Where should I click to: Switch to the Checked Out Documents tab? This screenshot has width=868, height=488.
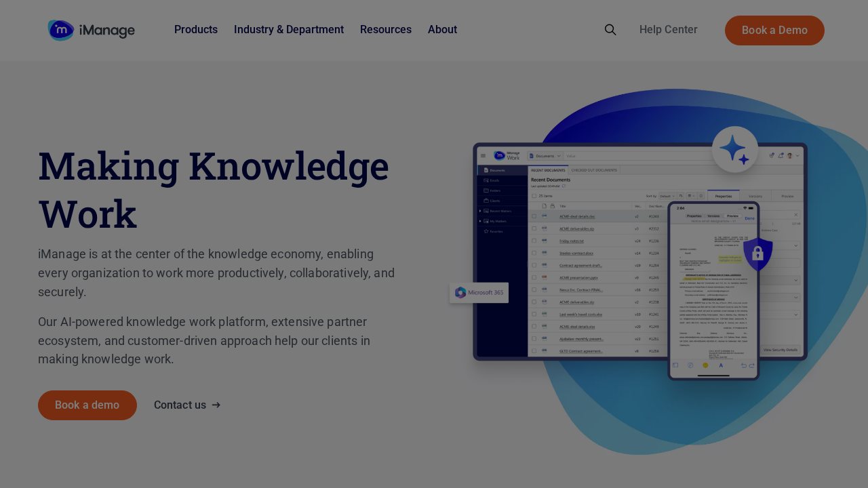[x=594, y=169]
